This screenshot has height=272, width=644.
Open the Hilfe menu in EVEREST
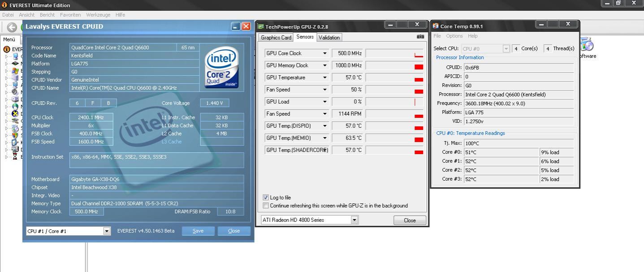click(x=120, y=15)
